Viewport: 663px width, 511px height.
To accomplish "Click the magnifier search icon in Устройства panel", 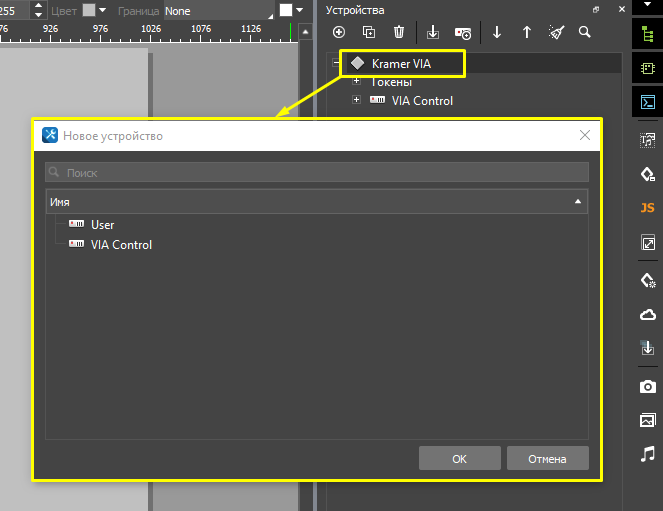I will pos(585,32).
